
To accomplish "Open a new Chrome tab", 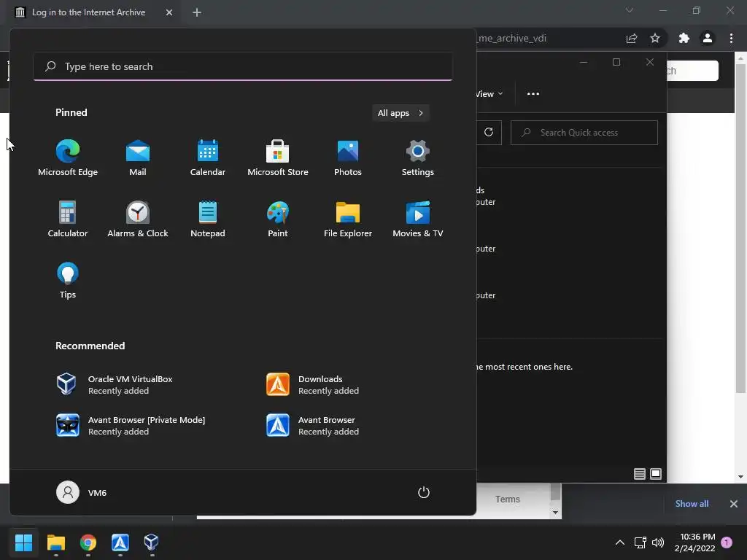I will [197, 12].
